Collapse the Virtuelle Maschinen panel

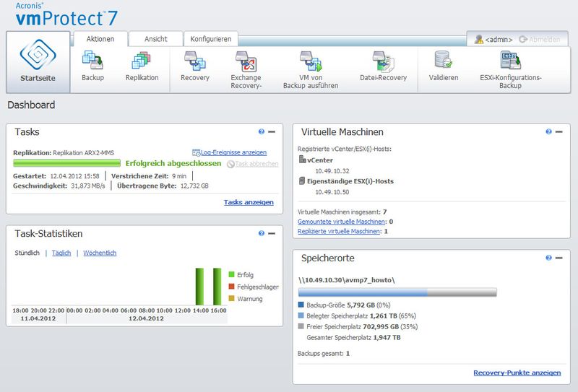(x=558, y=131)
